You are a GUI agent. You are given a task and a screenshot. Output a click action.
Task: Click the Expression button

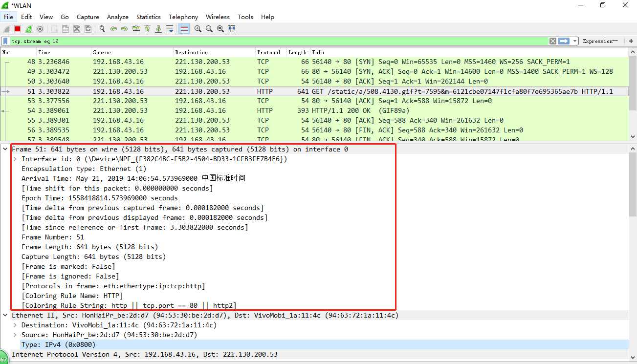point(600,41)
